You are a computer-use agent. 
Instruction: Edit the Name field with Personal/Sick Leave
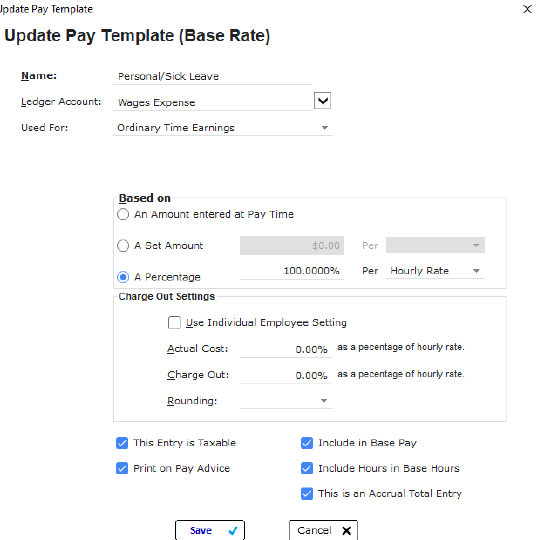click(212, 76)
